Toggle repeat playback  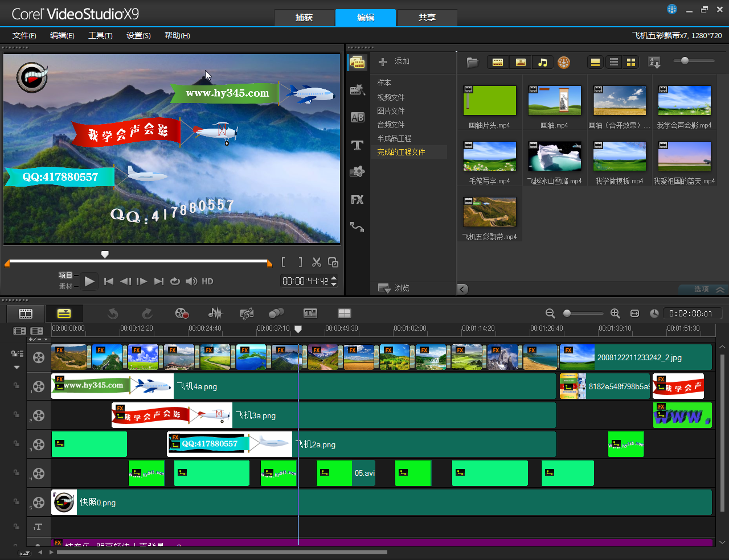click(175, 281)
